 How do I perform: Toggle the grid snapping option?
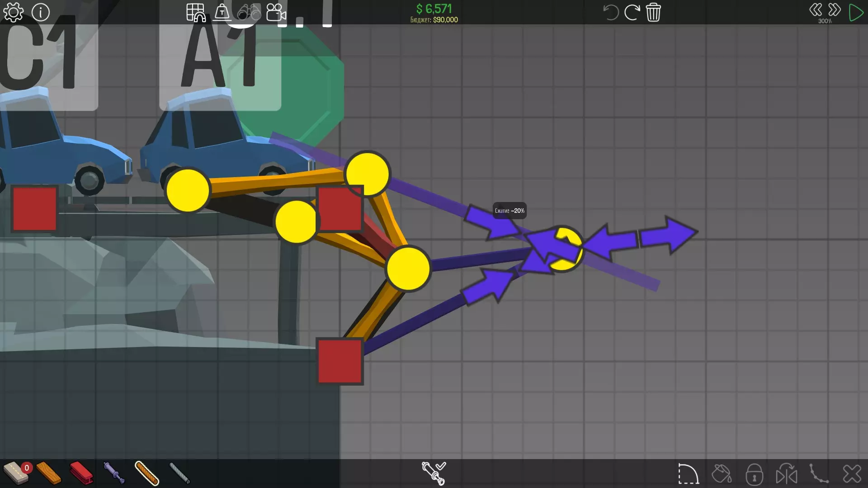point(196,12)
